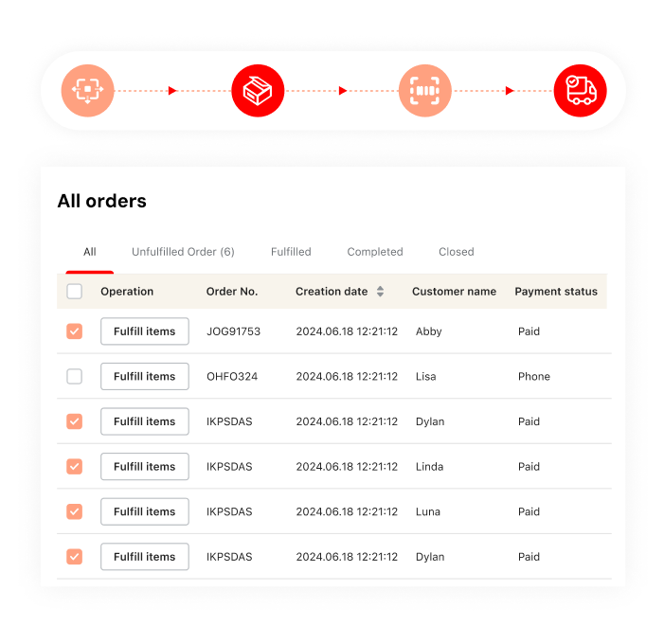Click the red package box icon
Viewport: 664px width, 644px height.
pyautogui.click(x=258, y=91)
